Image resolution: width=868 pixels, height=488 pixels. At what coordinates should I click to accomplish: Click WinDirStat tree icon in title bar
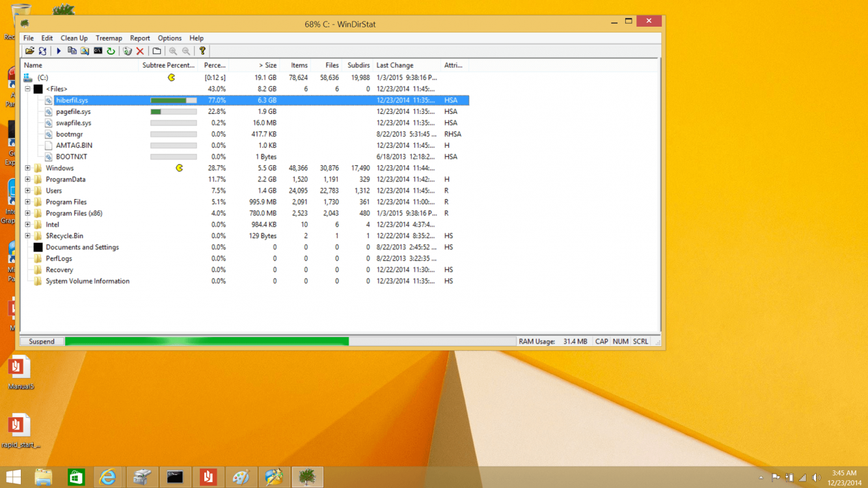tap(25, 24)
